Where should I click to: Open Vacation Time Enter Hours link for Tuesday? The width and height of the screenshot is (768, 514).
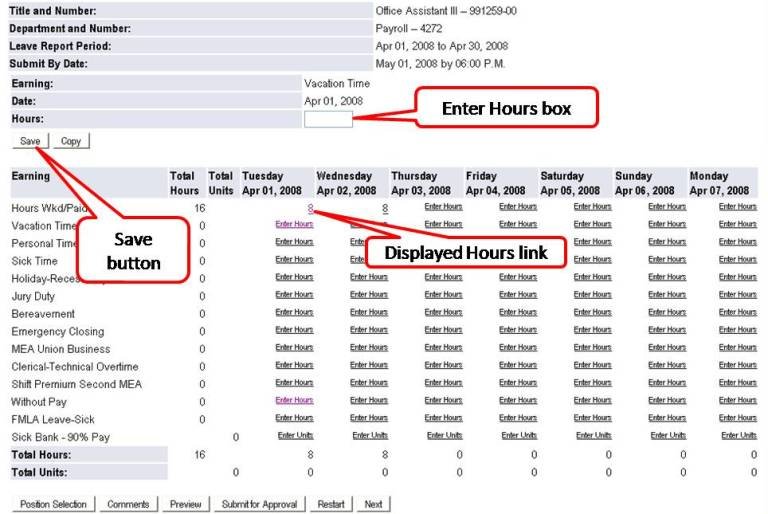click(x=294, y=225)
